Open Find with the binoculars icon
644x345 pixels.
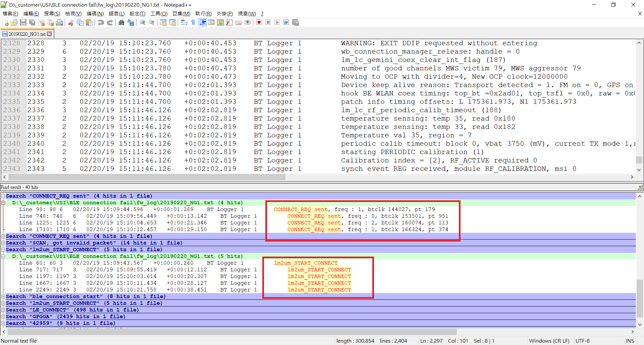(x=121, y=22)
